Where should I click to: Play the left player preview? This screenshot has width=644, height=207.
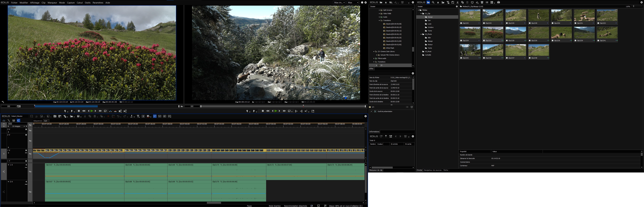pos(92,111)
